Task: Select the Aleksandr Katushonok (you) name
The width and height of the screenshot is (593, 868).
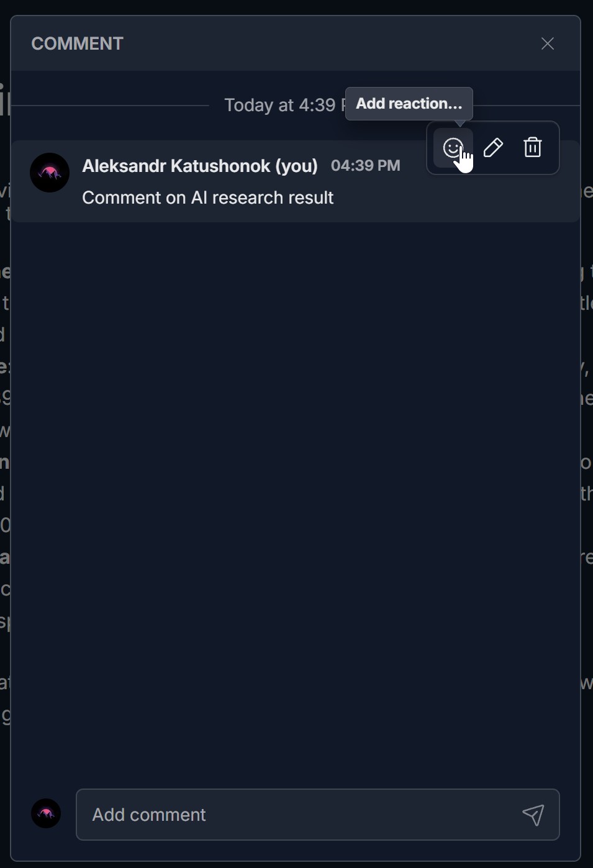Action: (200, 166)
